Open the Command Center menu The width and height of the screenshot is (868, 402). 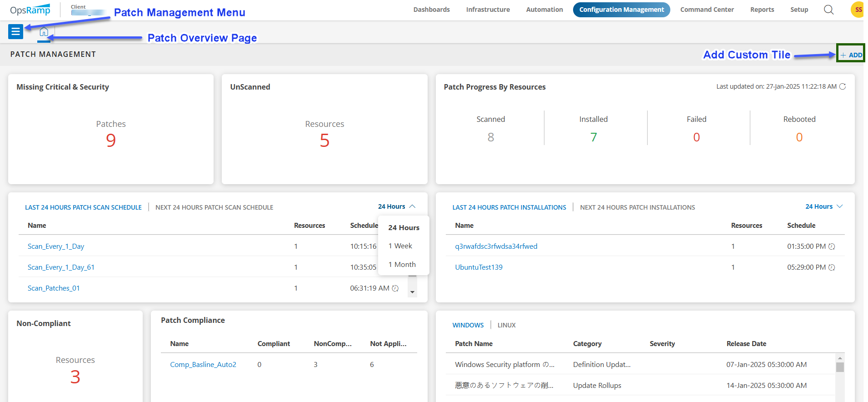tap(707, 10)
